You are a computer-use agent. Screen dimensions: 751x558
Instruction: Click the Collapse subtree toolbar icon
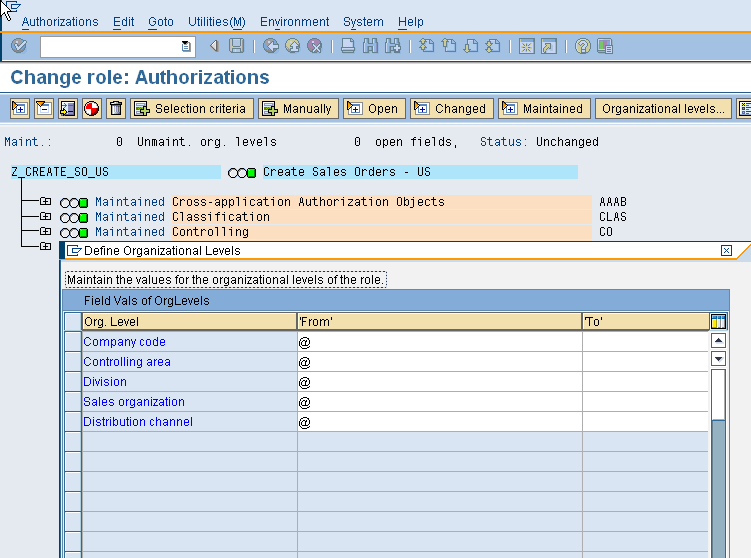44,109
